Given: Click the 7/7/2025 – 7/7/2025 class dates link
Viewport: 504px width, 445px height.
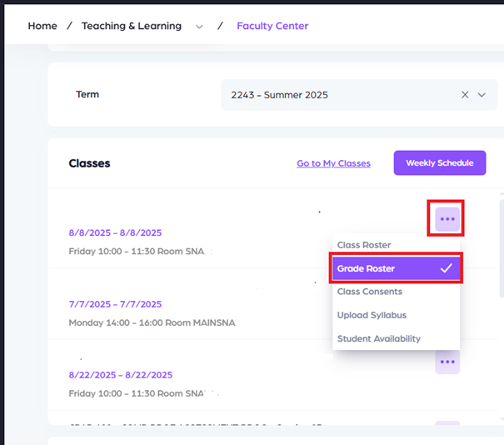Looking at the screenshot, I should coord(115,304).
